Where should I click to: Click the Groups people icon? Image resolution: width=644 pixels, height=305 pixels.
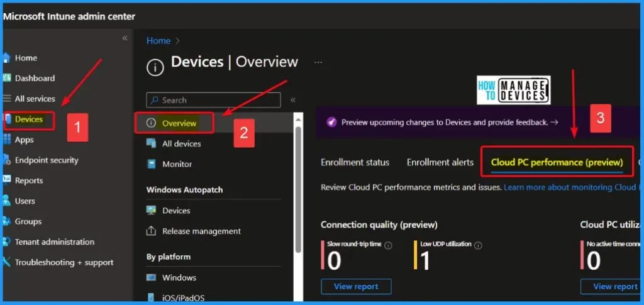[6, 221]
